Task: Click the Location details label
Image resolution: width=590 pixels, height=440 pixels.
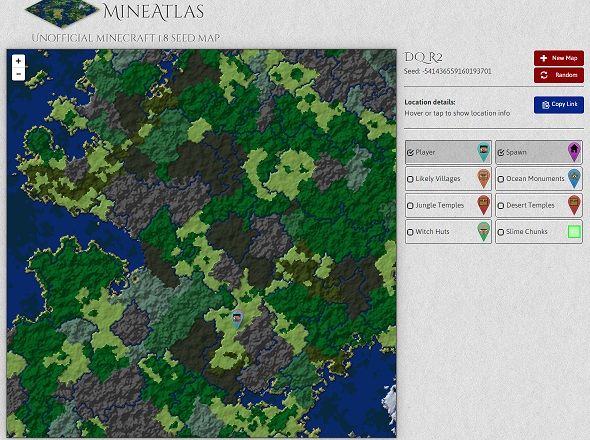Action: tap(430, 102)
